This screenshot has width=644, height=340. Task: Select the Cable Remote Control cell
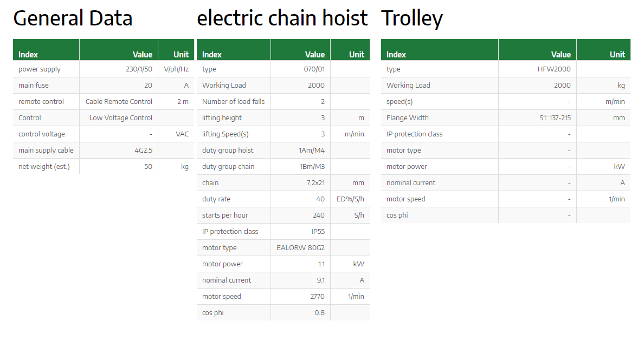[119, 101]
